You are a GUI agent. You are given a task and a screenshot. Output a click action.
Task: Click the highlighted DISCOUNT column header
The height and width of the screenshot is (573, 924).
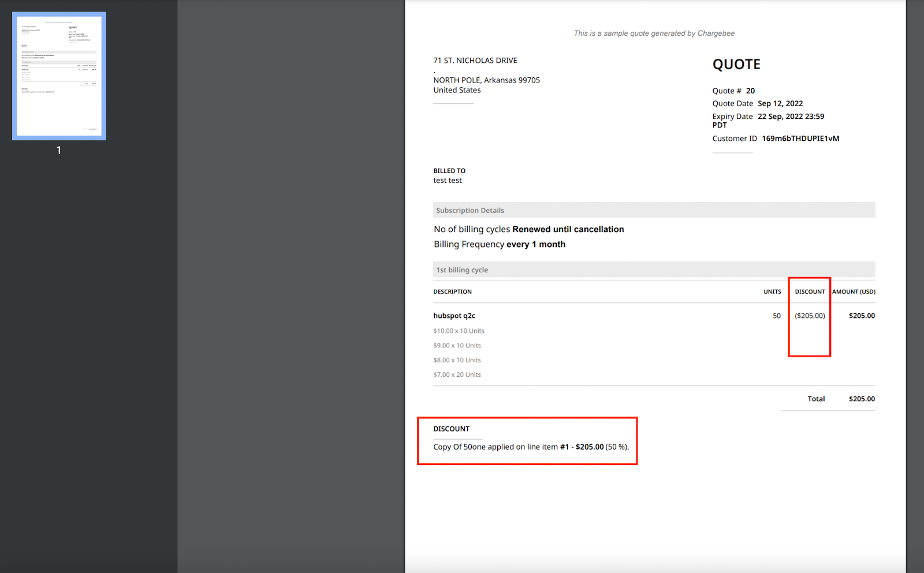point(809,291)
